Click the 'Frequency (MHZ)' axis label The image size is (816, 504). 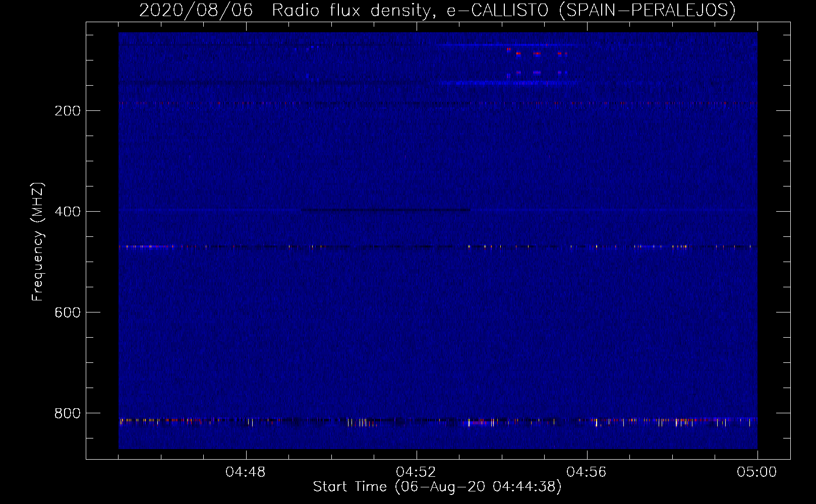click(38, 241)
